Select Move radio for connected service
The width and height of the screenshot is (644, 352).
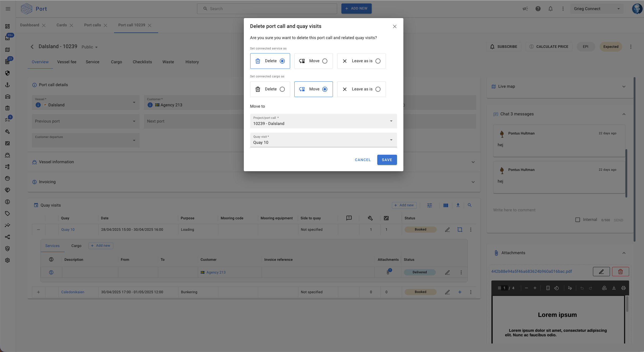[x=325, y=61]
